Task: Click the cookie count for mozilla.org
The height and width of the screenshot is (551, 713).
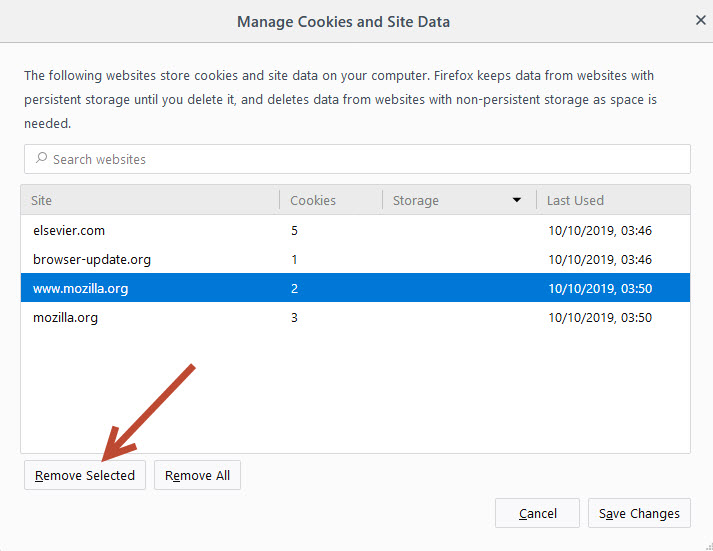Action: pyautogui.click(x=294, y=317)
